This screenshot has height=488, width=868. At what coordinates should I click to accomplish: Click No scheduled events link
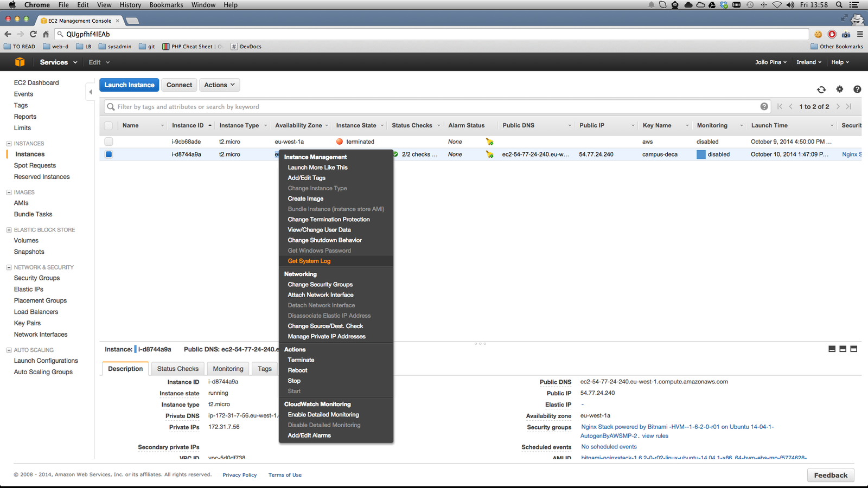(x=609, y=447)
